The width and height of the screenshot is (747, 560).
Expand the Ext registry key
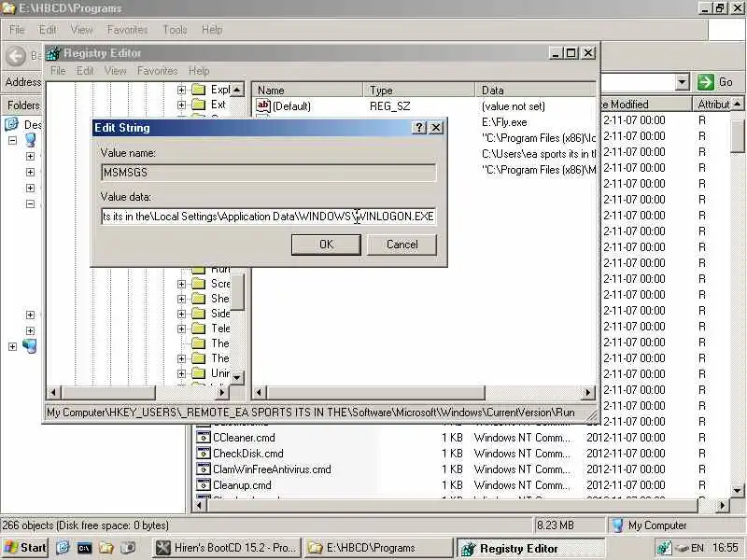[181, 105]
